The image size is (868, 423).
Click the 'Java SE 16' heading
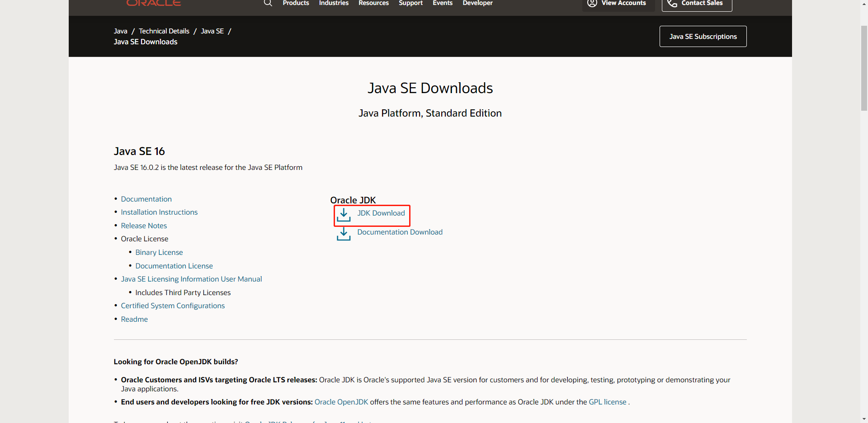coord(139,151)
